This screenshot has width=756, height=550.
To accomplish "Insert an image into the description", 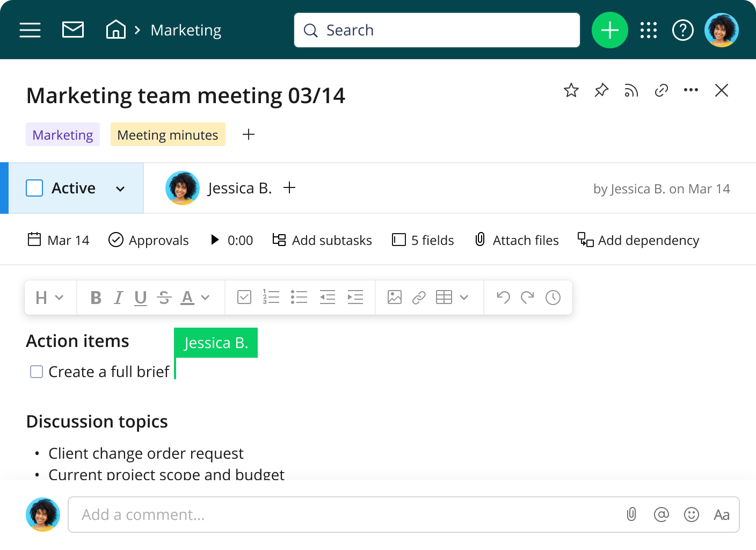I will (x=394, y=297).
